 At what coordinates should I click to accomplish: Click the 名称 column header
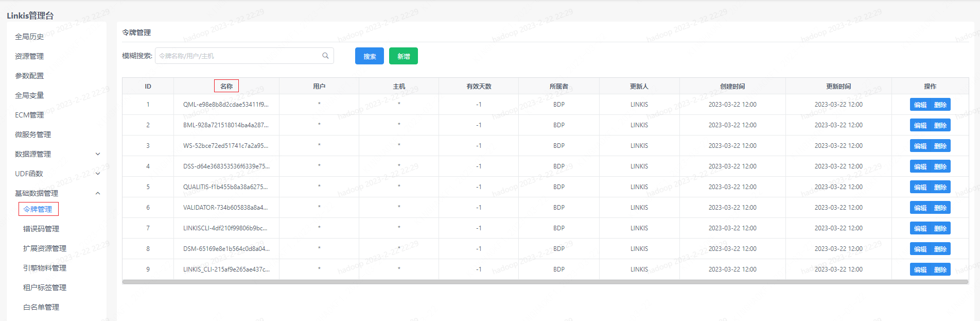[x=226, y=86]
